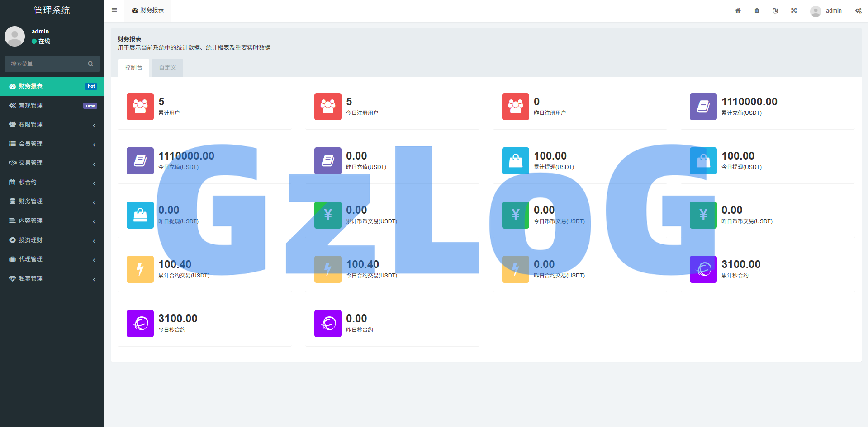Expand the 会员管理 sidebar menu
The height and width of the screenshot is (427, 868).
click(x=52, y=144)
